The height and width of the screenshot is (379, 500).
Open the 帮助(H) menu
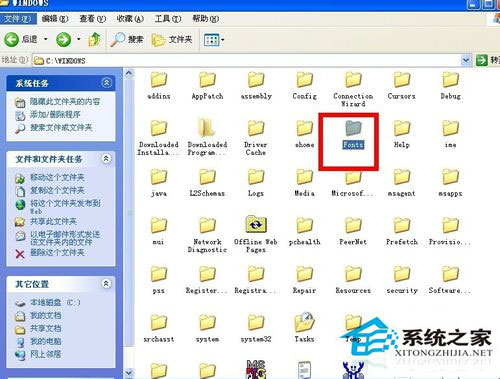coord(205,19)
